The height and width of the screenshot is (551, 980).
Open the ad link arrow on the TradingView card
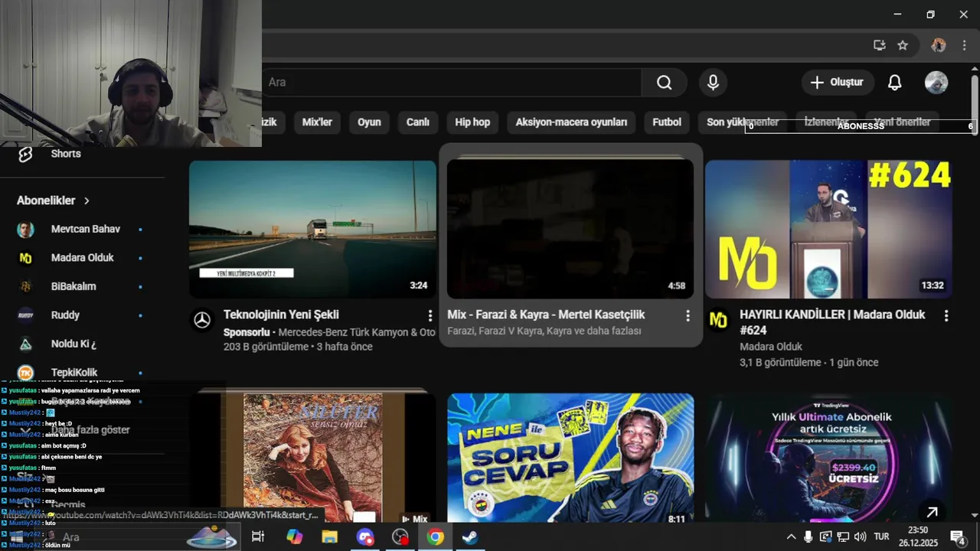pyautogui.click(x=932, y=512)
